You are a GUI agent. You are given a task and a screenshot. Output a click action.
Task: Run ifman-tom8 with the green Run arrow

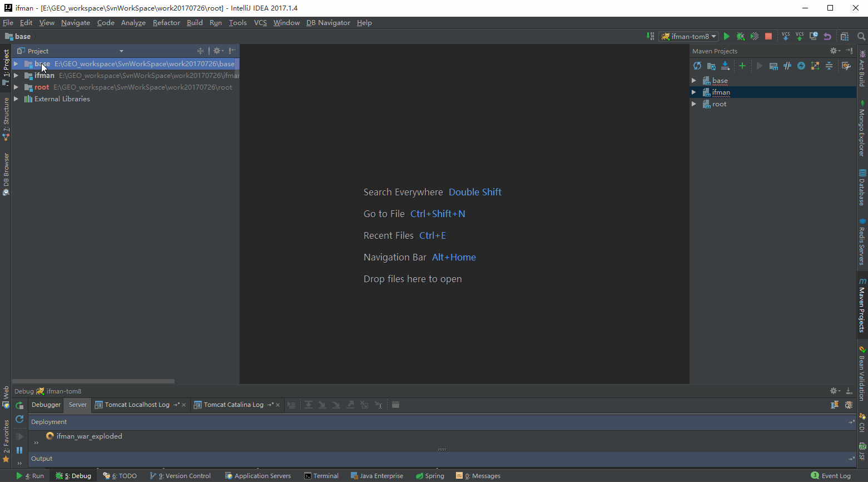[x=726, y=36]
